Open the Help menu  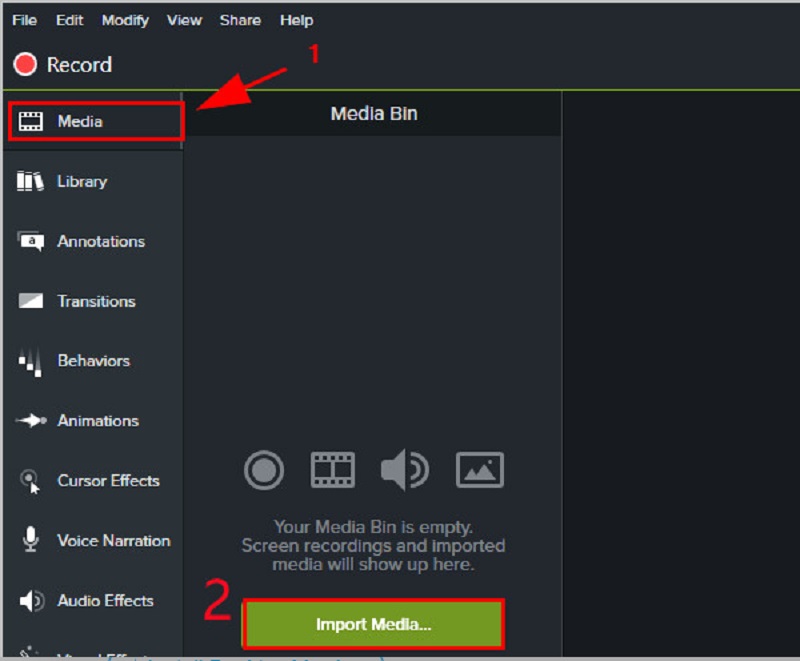(295, 20)
